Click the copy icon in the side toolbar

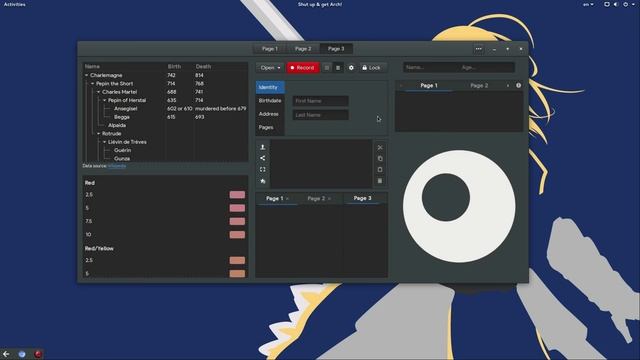click(x=380, y=158)
